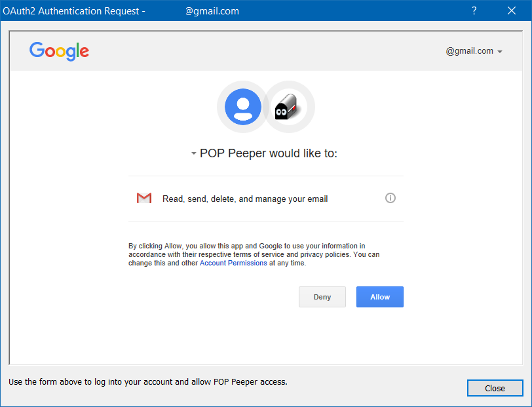The width and height of the screenshot is (532, 407).
Task: Click the 'Use the form above' instruction text
Action: click(x=148, y=382)
